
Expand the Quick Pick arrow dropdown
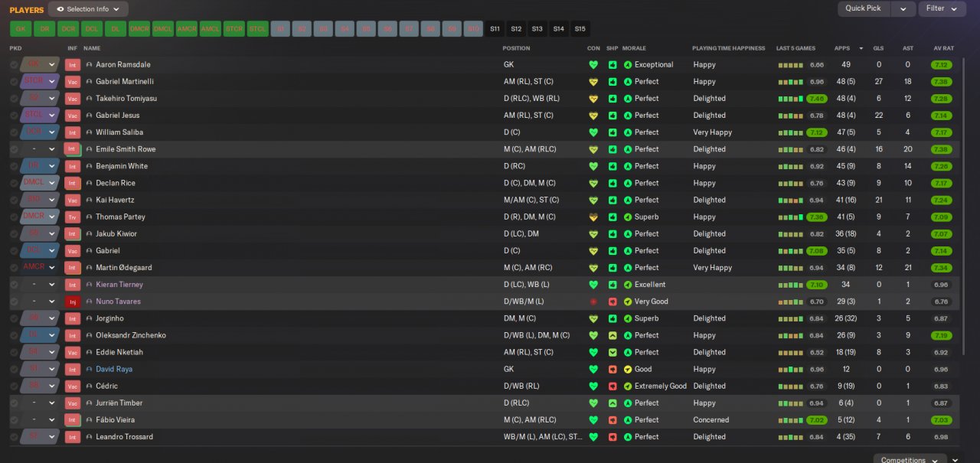903,8
